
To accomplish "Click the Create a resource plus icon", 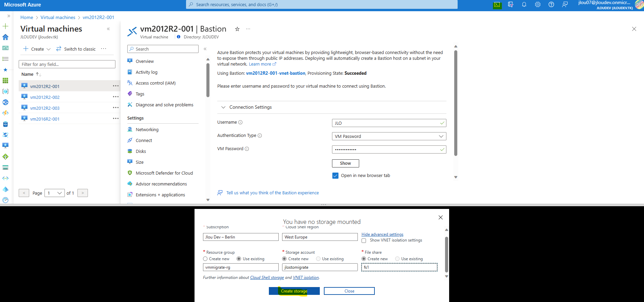I will [x=5, y=26].
